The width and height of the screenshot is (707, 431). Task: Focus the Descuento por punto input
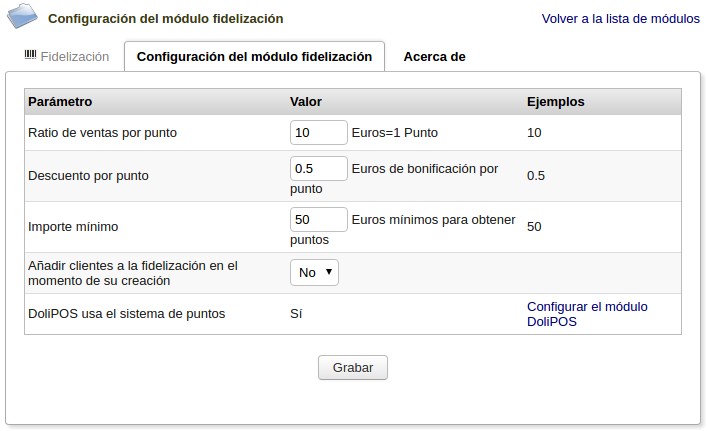click(318, 168)
